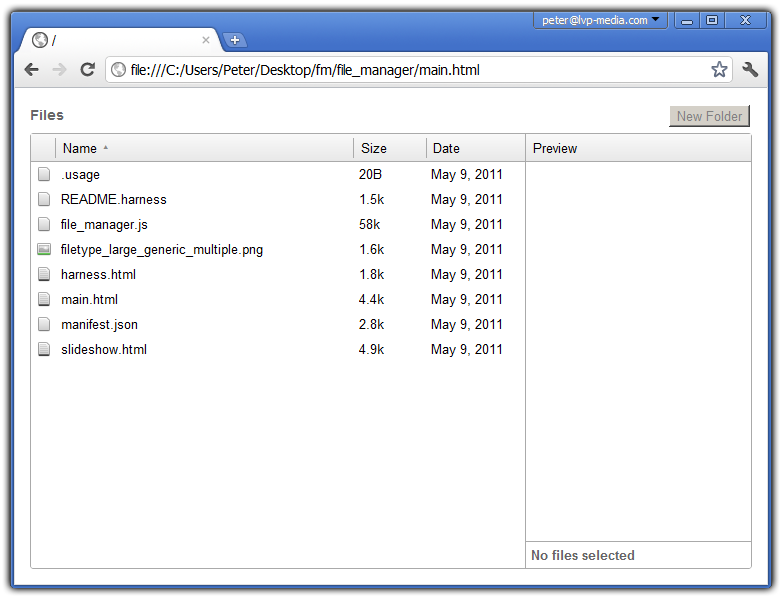
Task: Select the file icon next to README.harness
Action: pos(44,199)
